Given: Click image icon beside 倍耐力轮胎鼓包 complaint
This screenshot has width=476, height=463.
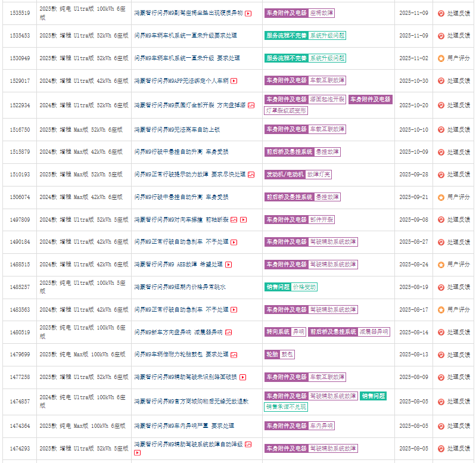Looking at the screenshot, I should 234,355.
